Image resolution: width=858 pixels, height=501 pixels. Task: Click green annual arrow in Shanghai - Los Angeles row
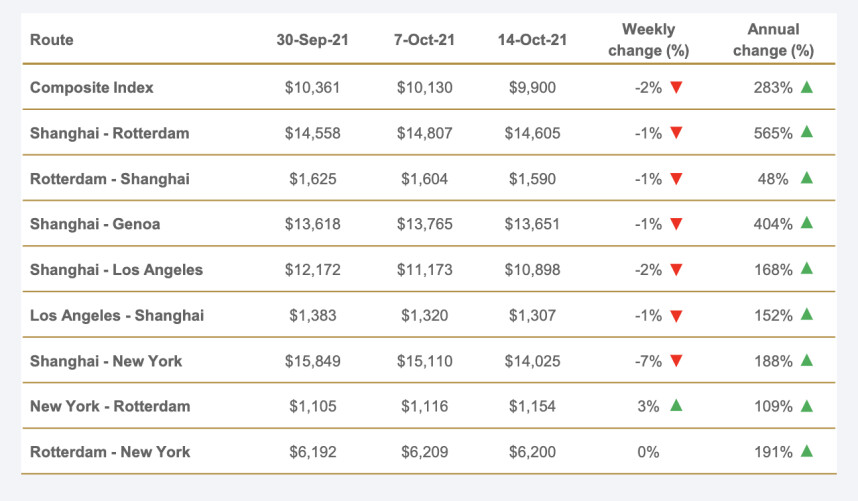806,269
